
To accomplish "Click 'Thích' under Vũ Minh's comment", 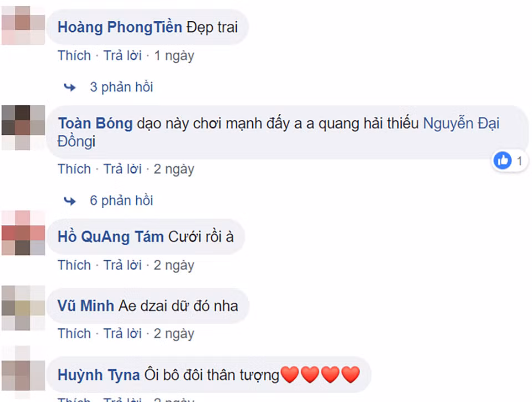I will [x=74, y=333].
